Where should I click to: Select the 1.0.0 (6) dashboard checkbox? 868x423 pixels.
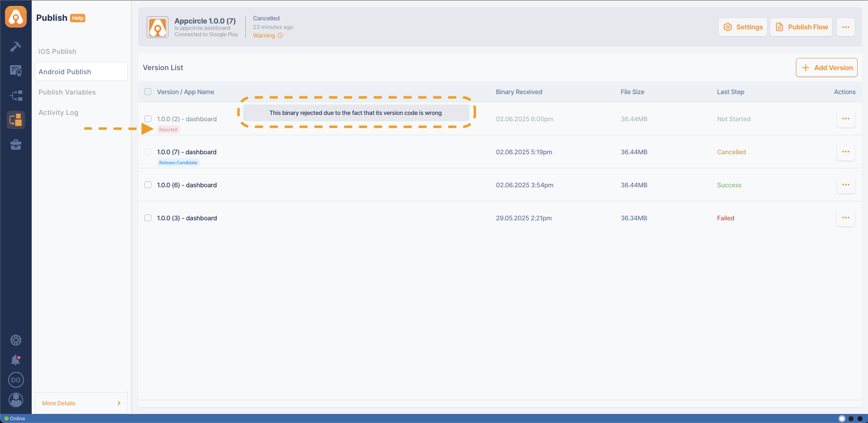click(x=148, y=185)
